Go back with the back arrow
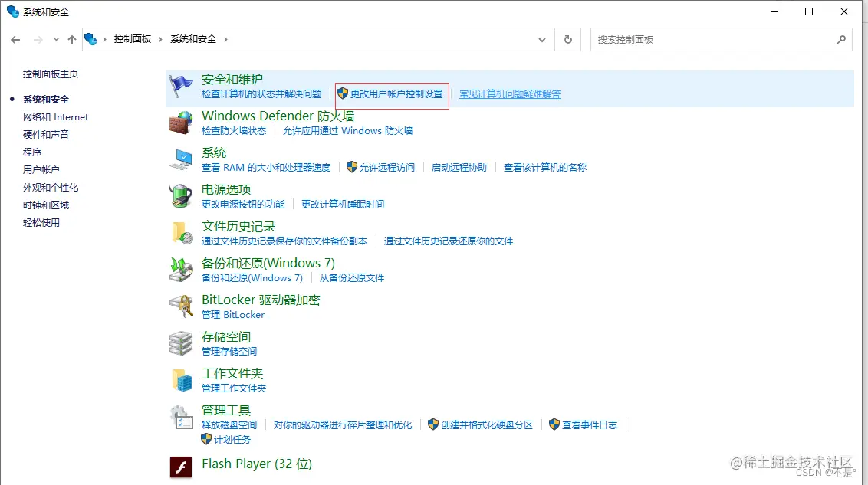Screen dimensions: 868x485 coord(15,39)
